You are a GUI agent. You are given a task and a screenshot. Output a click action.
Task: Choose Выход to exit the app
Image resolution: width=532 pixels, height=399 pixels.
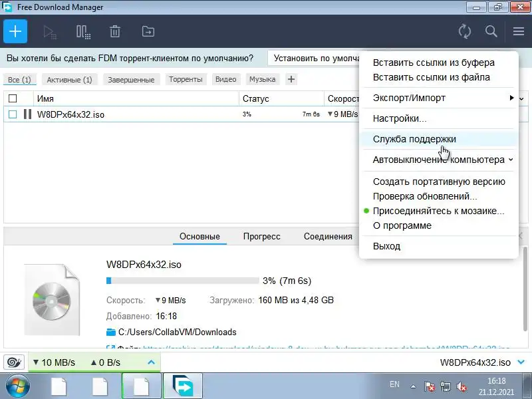point(439,246)
